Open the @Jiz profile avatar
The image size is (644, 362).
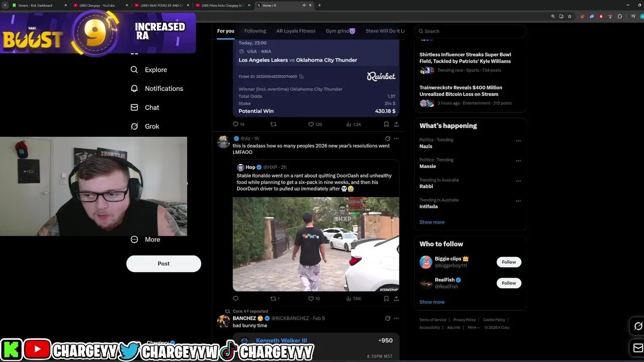223,141
